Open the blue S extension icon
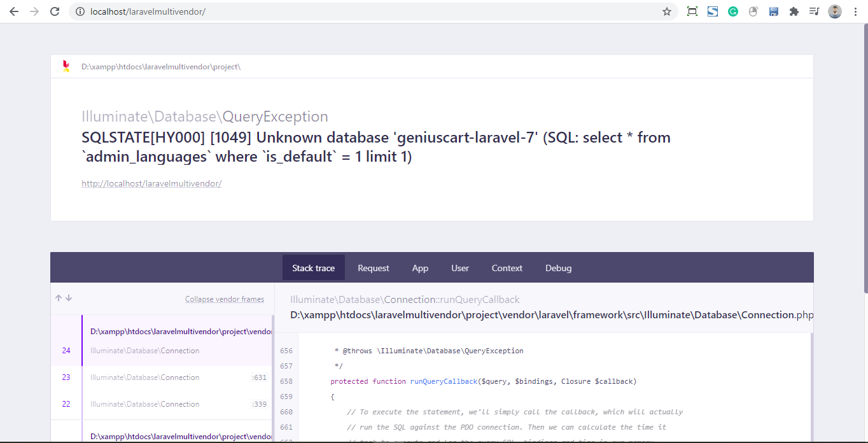 tap(713, 11)
